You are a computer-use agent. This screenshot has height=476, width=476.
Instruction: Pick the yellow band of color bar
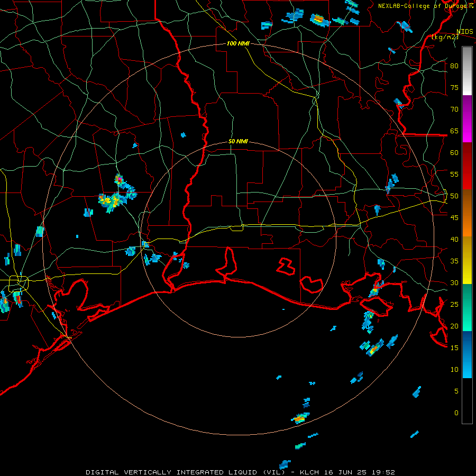(x=467, y=260)
